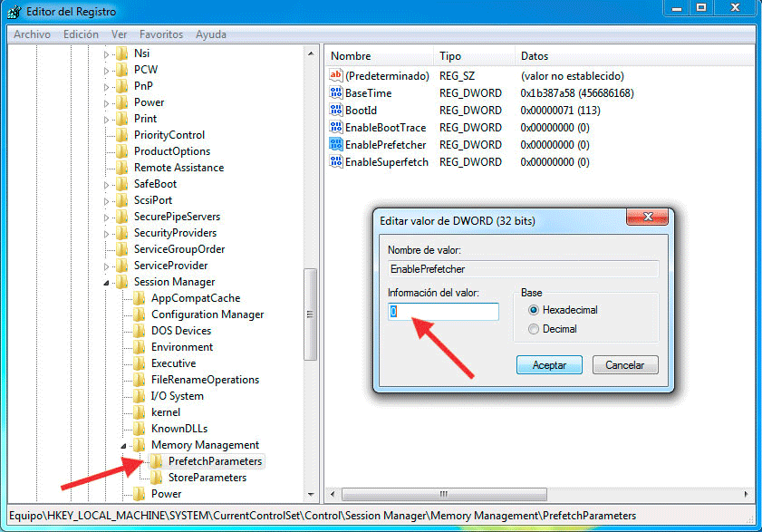Expand the Nsi tree node
Screen dimensions: 762x532
(106, 54)
